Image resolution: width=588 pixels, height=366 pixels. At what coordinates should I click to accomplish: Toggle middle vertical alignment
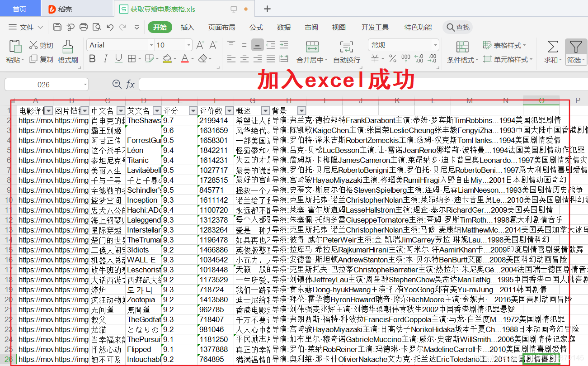pos(244,45)
